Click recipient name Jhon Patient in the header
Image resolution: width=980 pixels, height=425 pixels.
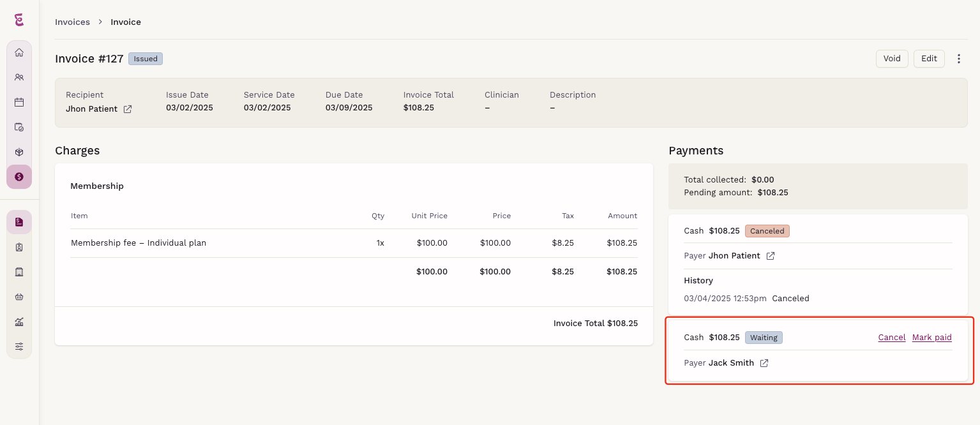pyautogui.click(x=92, y=109)
